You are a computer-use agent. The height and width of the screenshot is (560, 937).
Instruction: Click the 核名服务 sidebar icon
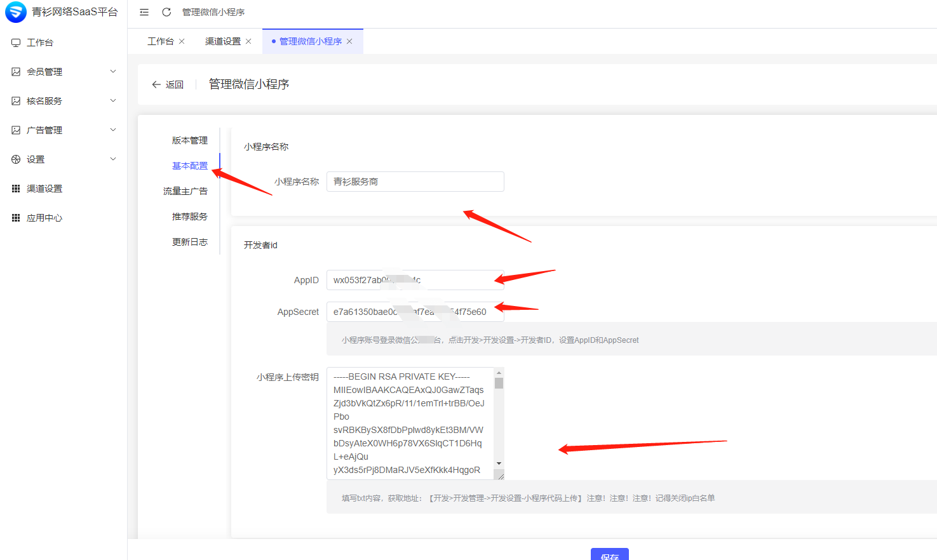tap(16, 101)
